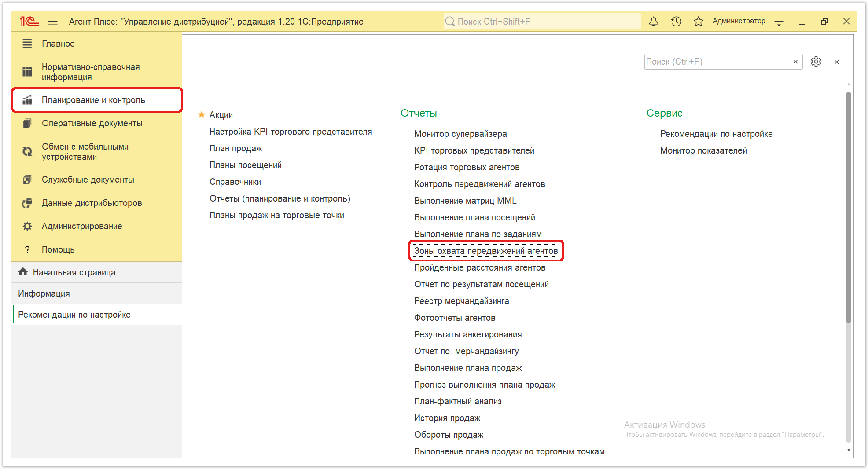Open Обороты продаж report
The height and width of the screenshot is (469, 868).
449,435
